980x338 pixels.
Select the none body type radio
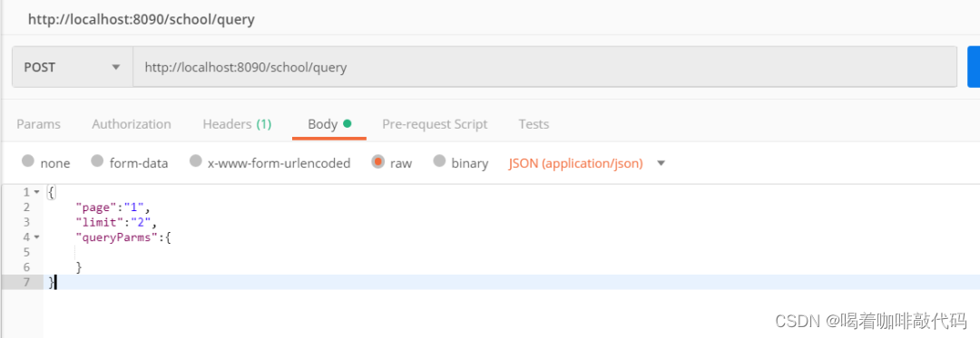coord(27,161)
